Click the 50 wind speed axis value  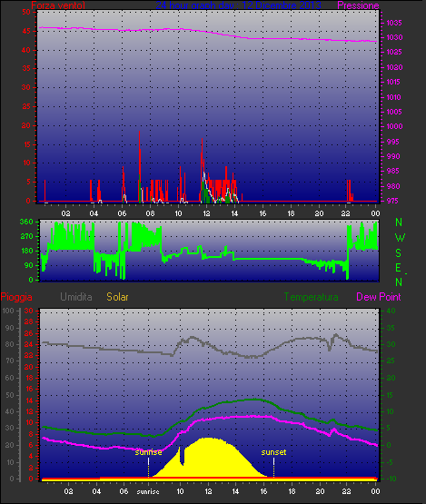26,12
